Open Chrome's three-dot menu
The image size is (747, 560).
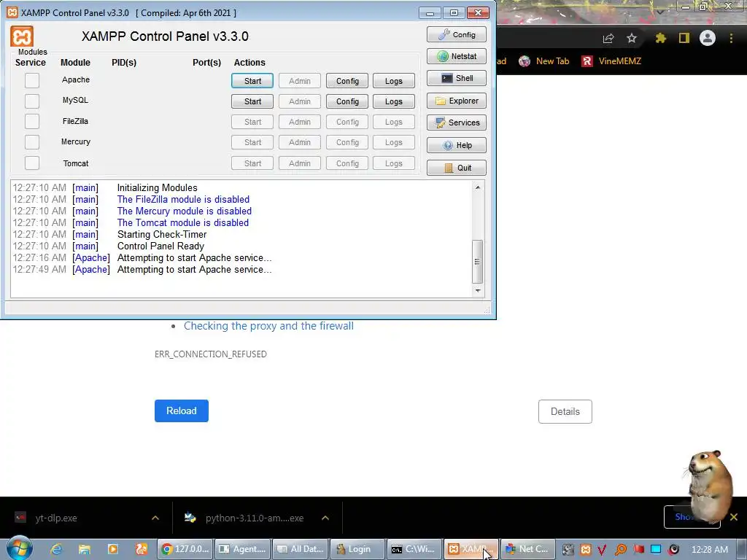pos(731,38)
